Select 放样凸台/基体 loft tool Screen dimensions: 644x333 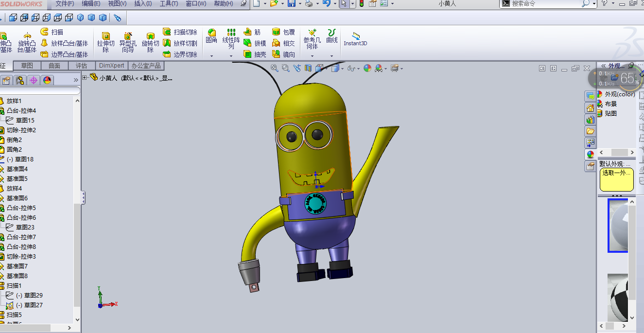coord(64,43)
